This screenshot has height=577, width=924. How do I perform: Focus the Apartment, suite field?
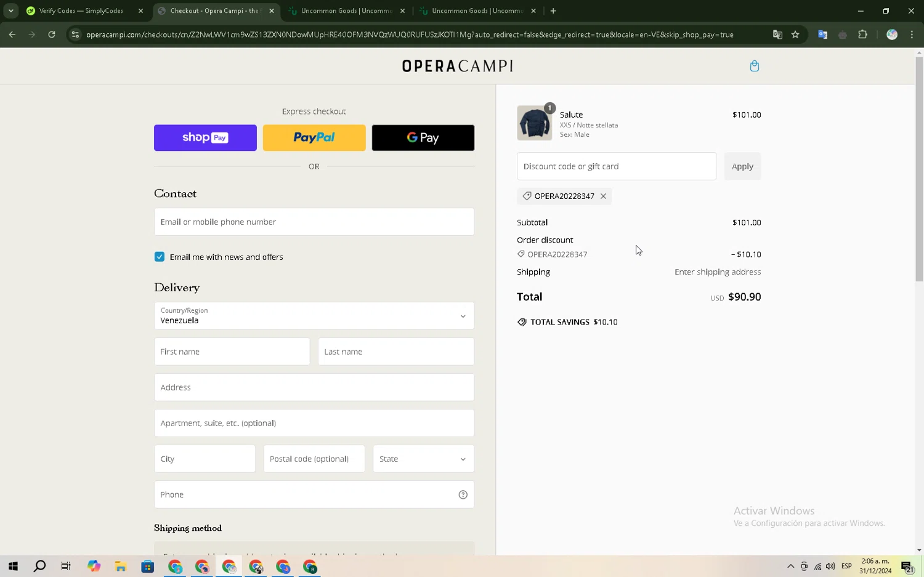(314, 423)
